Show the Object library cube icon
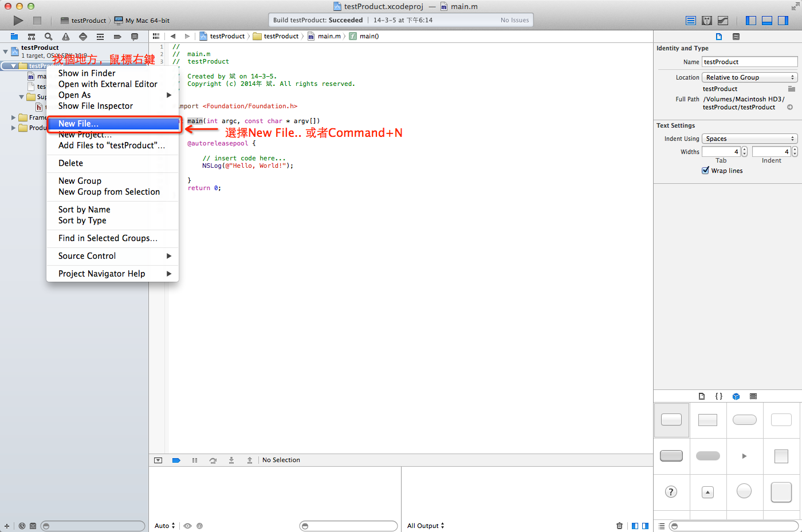The width and height of the screenshot is (802, 532). tap(736, 396)
